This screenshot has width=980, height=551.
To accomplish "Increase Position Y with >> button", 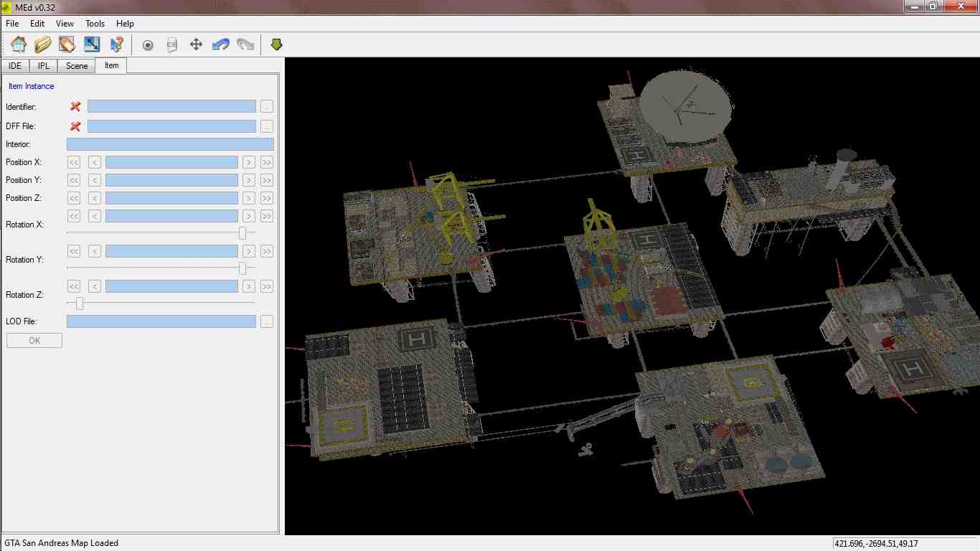I will tap(267, 180).
